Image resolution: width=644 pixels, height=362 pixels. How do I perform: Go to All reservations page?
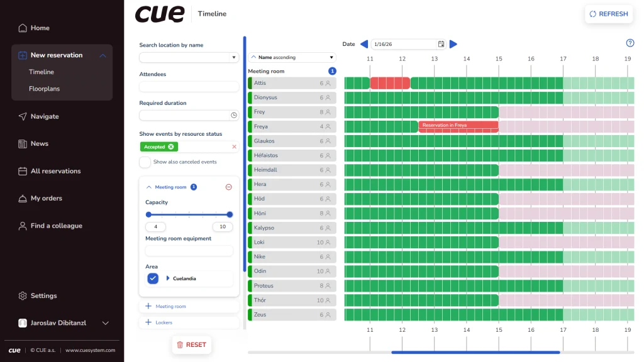pyautogui.click(x=55, y=171)
